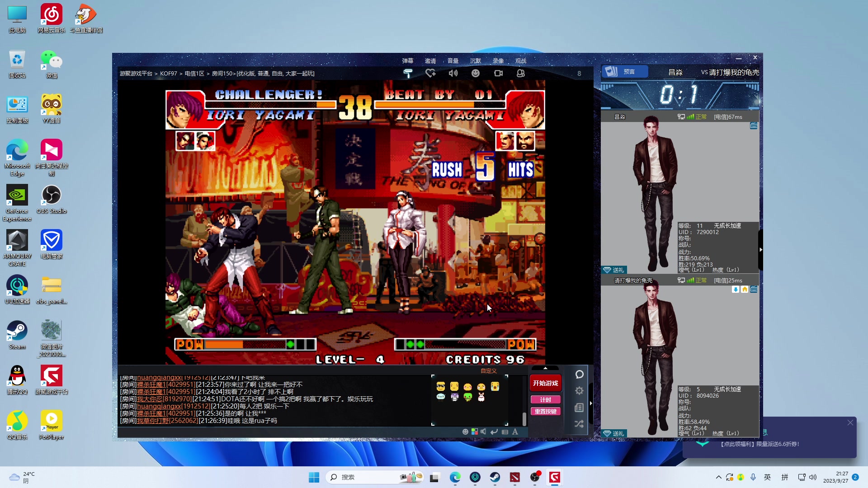Click username link 我草你打野[2562062]
Viewport: 868px width, 488px height.
pyautogui.click(x=167, y=421)
